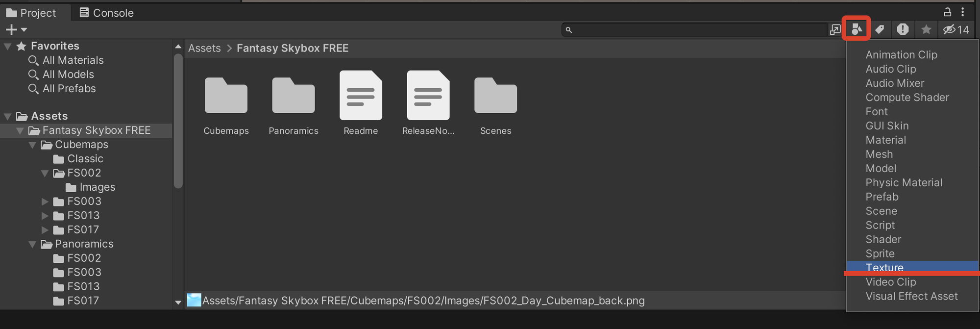Image resolution: width=980 pixels, height=329 pixels.
Task: Click the folder tree scrollbar thumb
Action: point(178,120)
